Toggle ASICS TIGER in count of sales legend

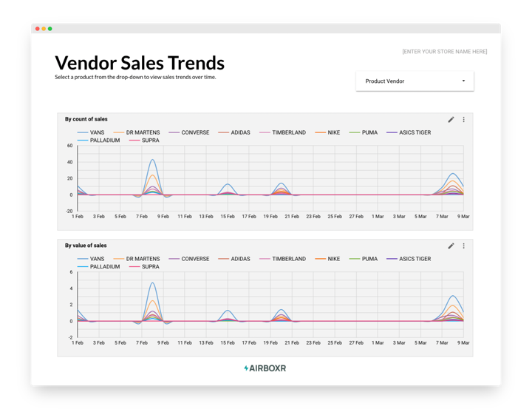pos(409,132)
